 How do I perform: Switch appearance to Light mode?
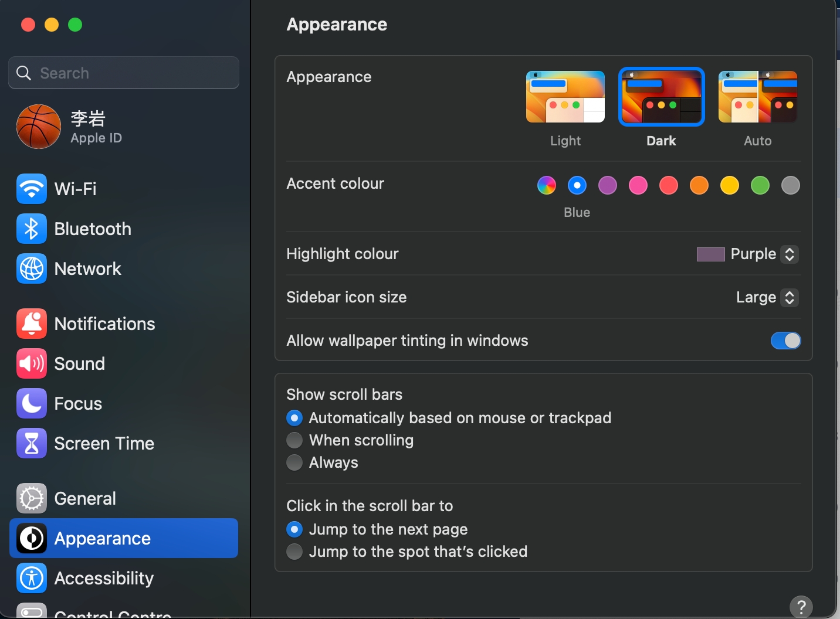point(565,97)
